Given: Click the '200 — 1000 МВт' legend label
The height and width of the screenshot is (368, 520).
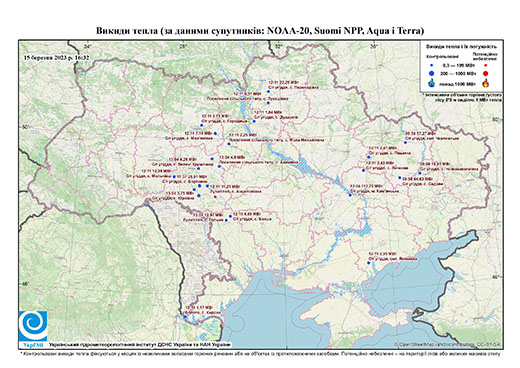Looking at the screenshot, I should point(457,73).
